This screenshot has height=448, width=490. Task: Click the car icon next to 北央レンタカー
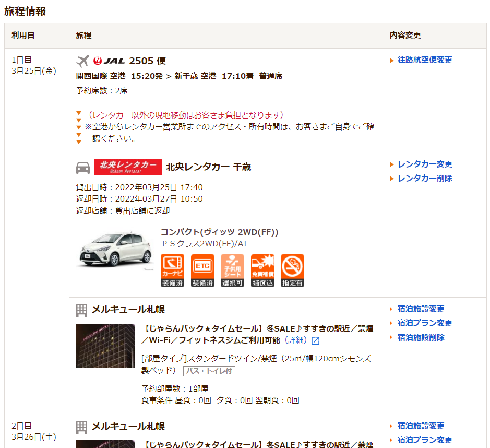point(83,168)
